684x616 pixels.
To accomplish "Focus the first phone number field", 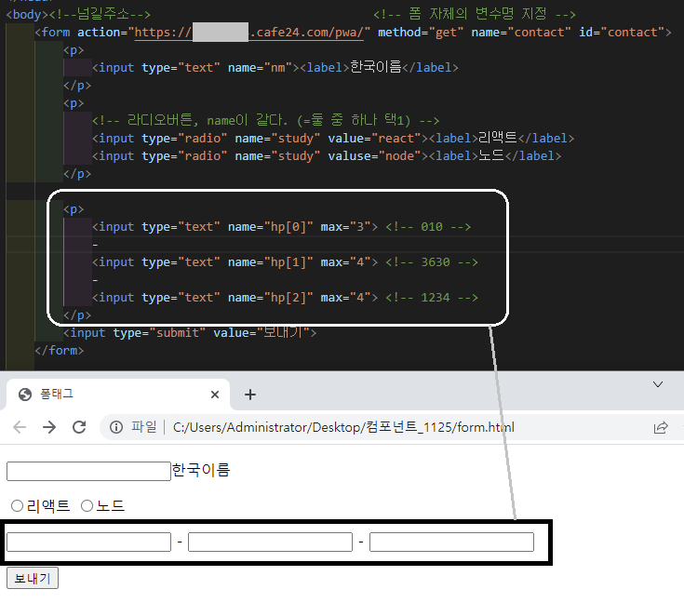I will tap(88, 542).
